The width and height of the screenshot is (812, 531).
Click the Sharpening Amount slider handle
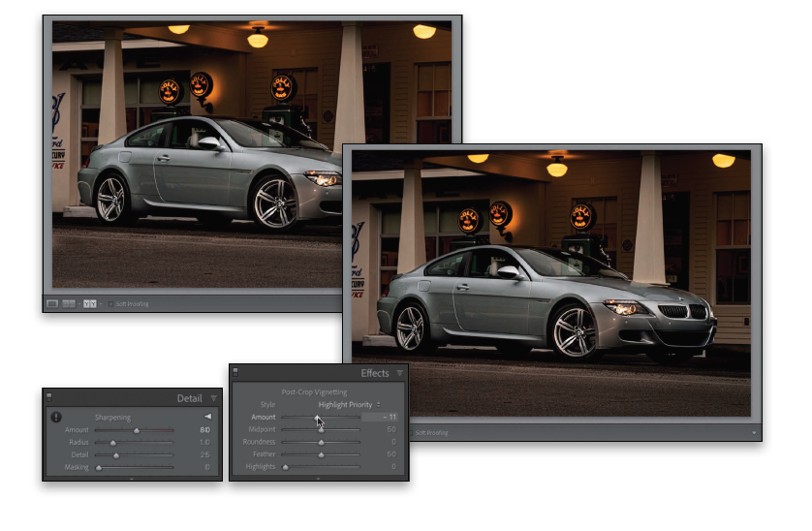(137, 430)
